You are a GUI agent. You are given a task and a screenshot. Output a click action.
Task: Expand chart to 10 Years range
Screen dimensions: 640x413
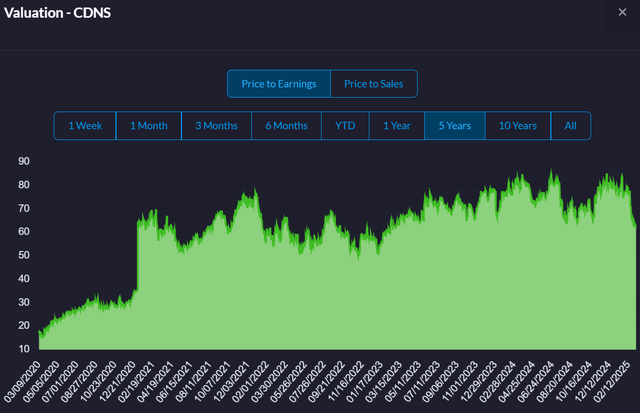518,126
